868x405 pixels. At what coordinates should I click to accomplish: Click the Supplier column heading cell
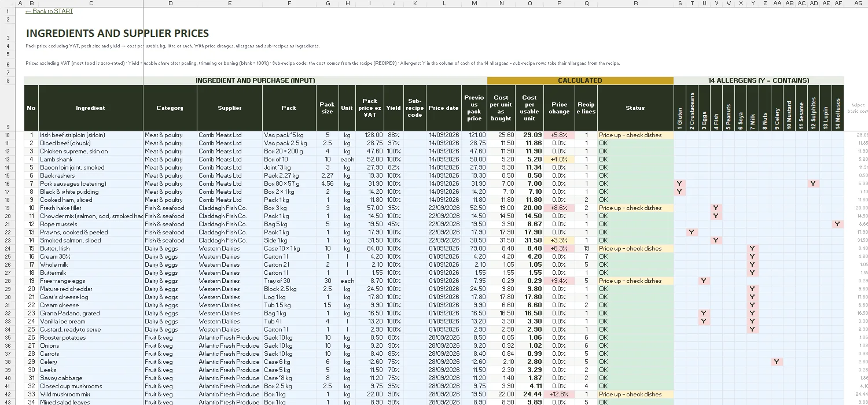(230, 108)
